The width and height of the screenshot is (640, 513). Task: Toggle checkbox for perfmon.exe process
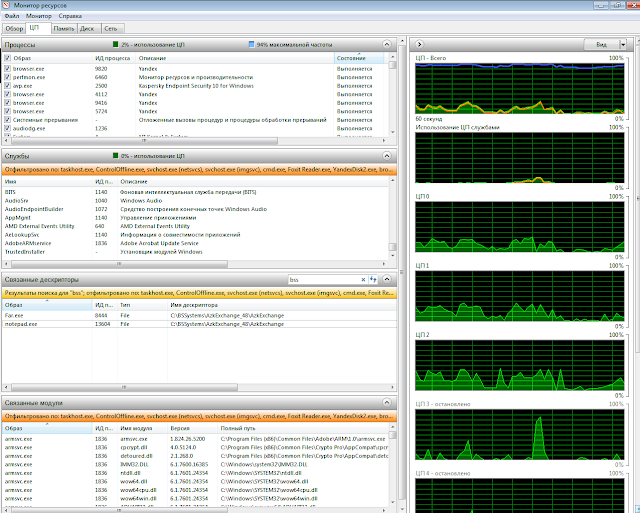(7, 77)
